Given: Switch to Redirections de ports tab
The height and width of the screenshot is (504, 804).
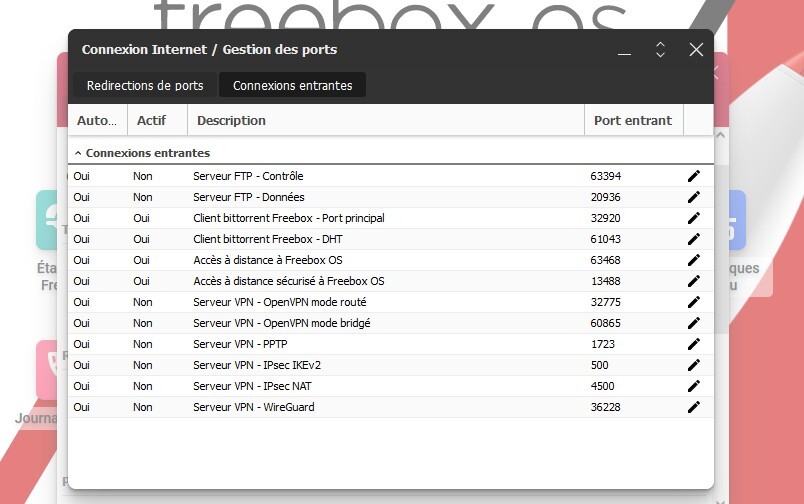Looking at the screenshot, I should click(145, 86).
